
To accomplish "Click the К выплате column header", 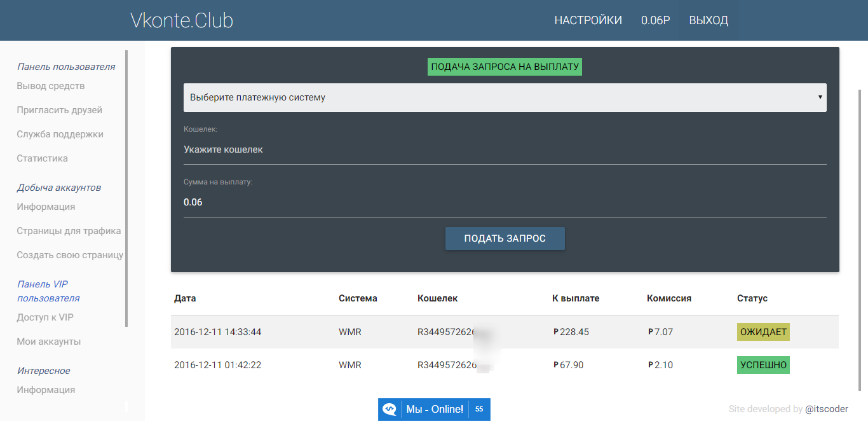I will point(576,298).
